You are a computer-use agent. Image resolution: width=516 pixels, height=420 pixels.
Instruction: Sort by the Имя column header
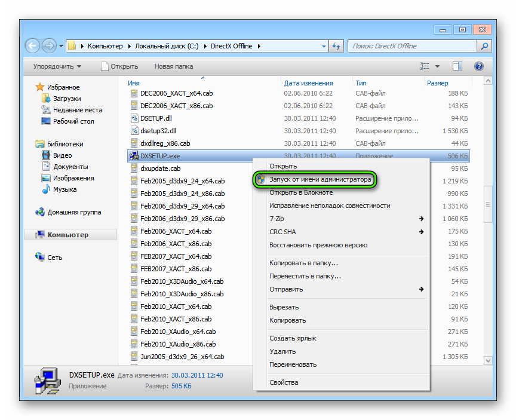click(134, 83)
